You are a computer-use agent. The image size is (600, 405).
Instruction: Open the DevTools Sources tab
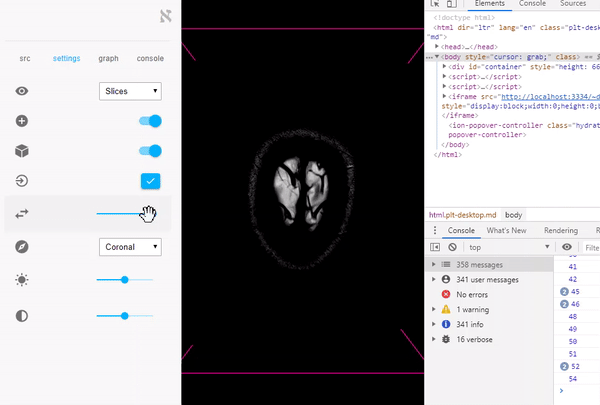click(573, 3)
